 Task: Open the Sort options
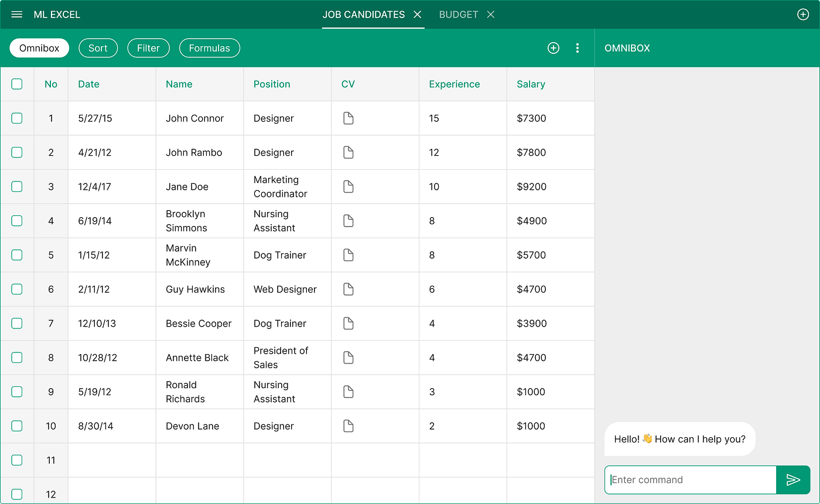click(x=98, y=48)
